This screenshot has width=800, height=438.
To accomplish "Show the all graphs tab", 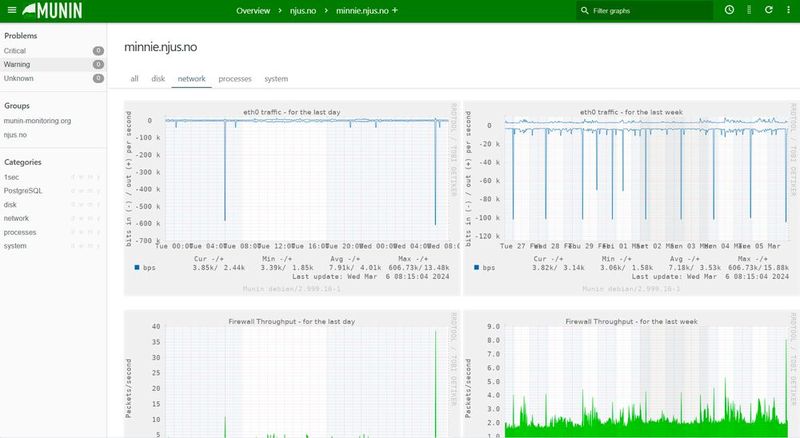I will click(x=134, y=78).
